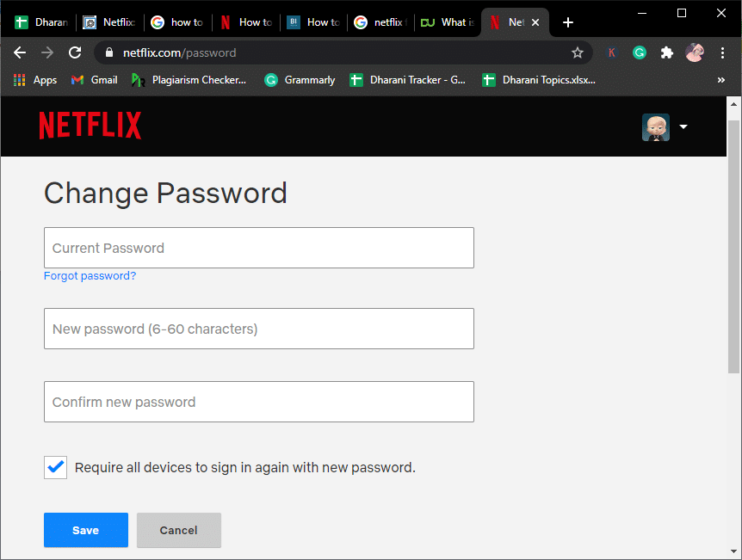Viewport: 742px width, 560px height.
Task: Show more bookmarks with the chevron
Action: coord(720,80)
